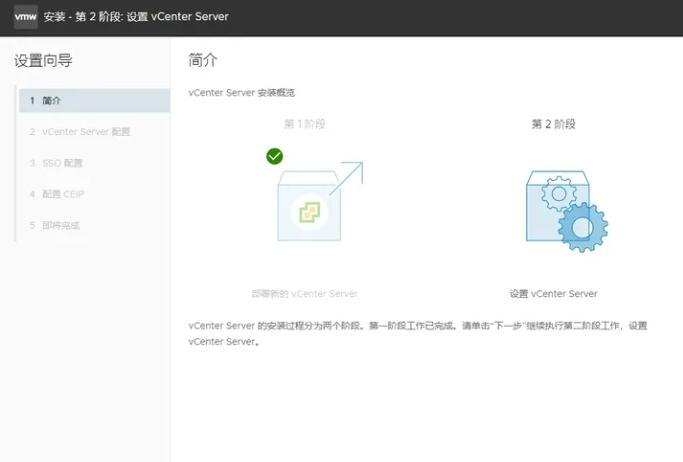Click the vmw logo in header
The height and width of the screenshot is (462, 683).
click(25, 17)
